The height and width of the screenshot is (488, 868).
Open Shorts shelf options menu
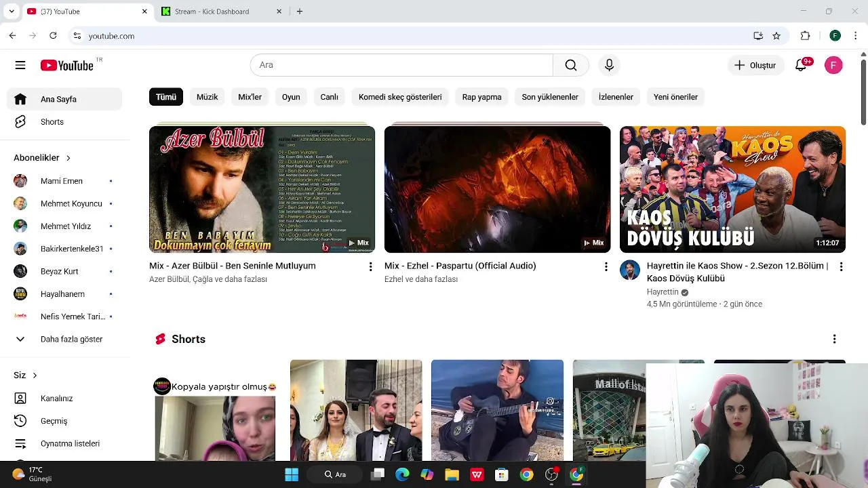834,339
